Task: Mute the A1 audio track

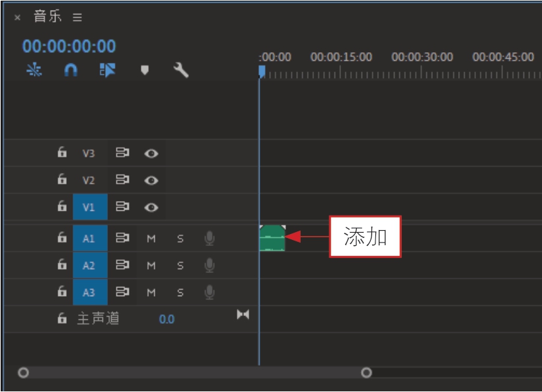Action: click(x=151, y=239)
